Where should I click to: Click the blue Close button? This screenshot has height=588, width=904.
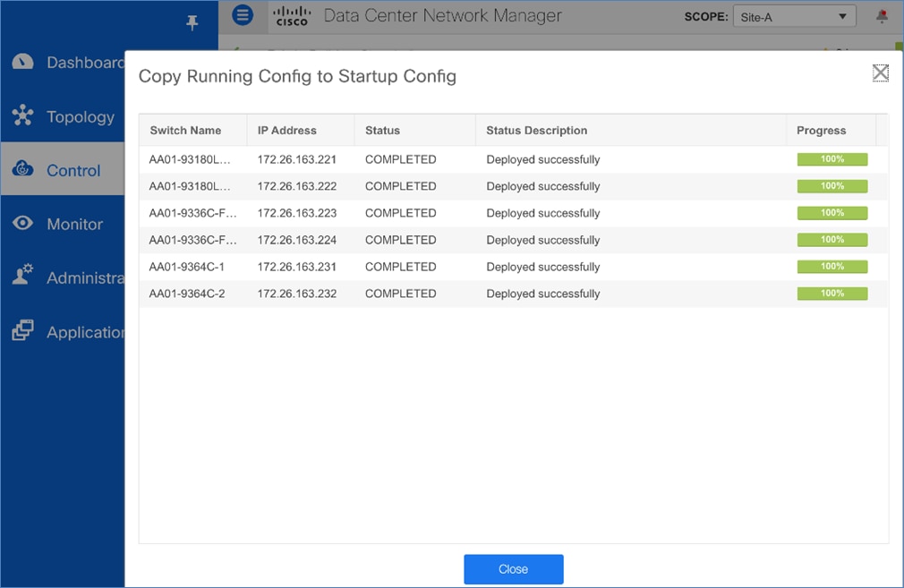(x=513, y=569)
